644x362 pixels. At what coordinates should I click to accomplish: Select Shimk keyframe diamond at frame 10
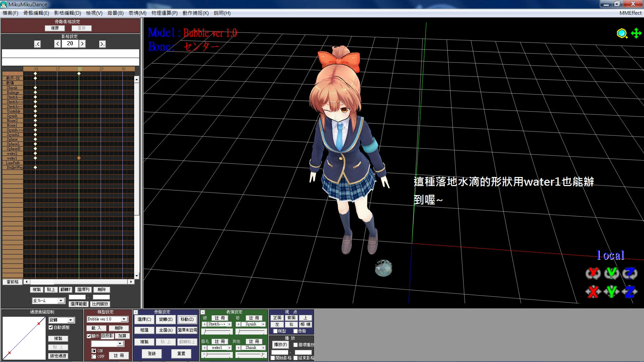(35, 87)
